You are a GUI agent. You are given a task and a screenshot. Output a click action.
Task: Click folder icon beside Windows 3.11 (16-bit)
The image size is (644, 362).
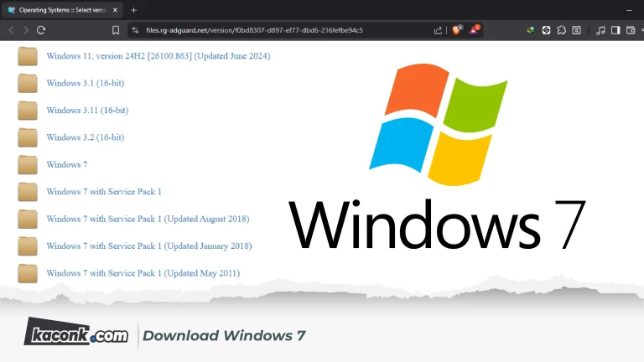[28, 111]
